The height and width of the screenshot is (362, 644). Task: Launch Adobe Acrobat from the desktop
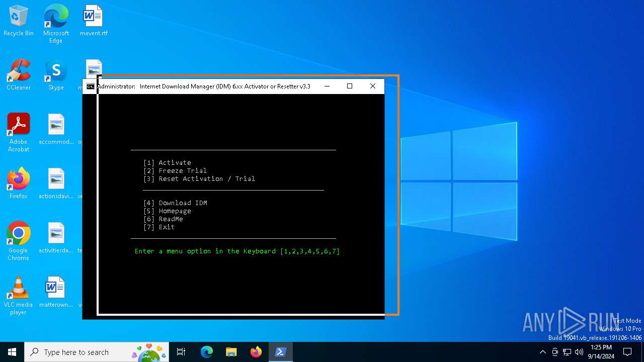click(x=19, y=133)
